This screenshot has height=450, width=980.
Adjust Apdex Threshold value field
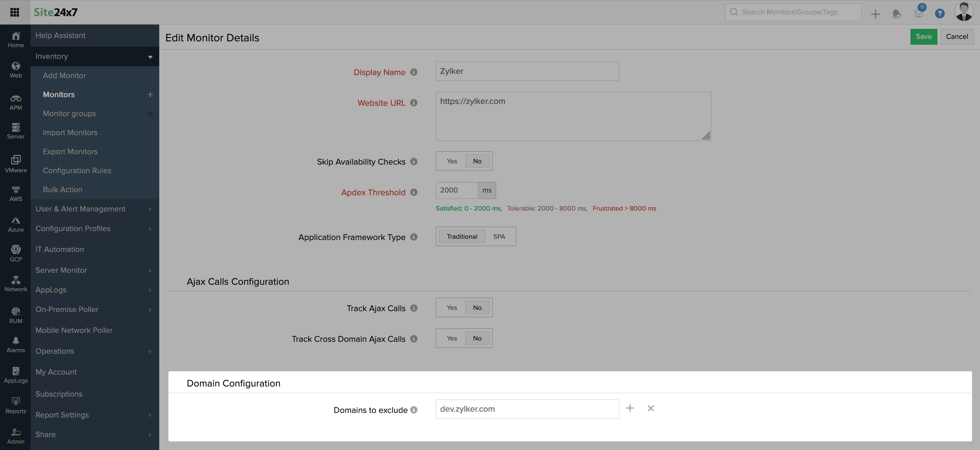[x=456, y=190]
